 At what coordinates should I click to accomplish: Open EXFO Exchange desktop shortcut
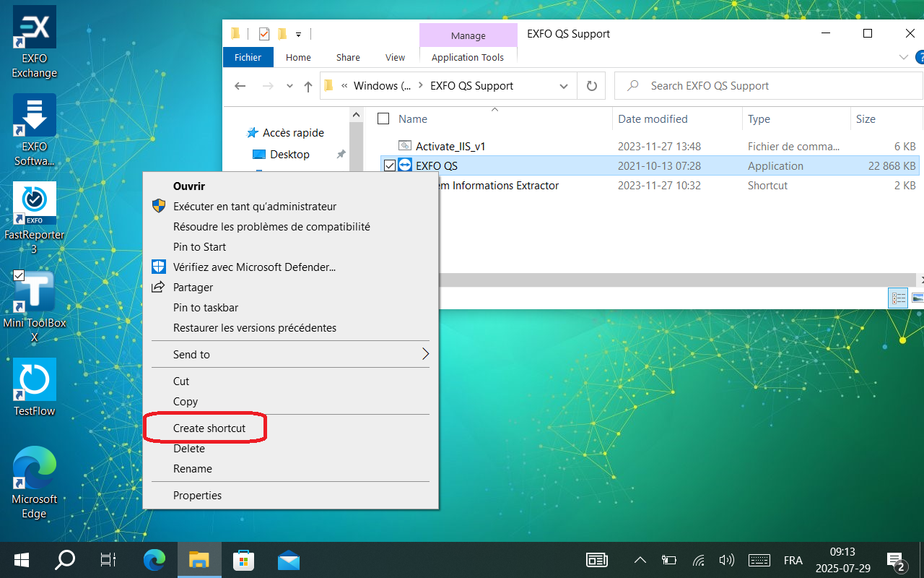34,42
